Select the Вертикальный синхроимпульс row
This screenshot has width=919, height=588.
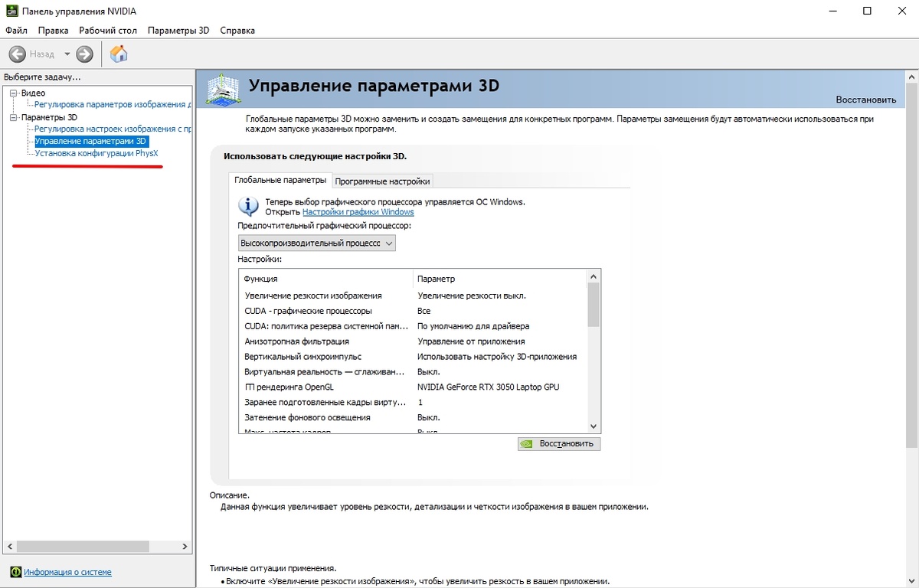pyautogui.click(x=412, y=357)
